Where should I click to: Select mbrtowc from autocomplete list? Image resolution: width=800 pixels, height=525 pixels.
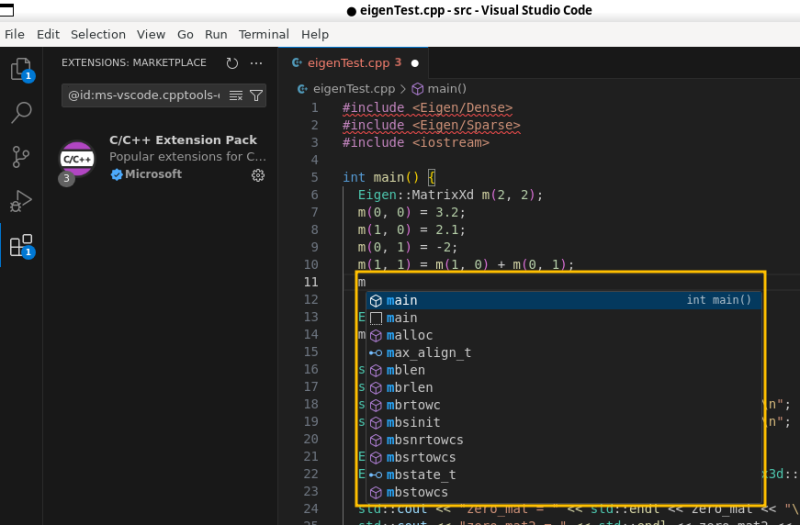point(564,405)
